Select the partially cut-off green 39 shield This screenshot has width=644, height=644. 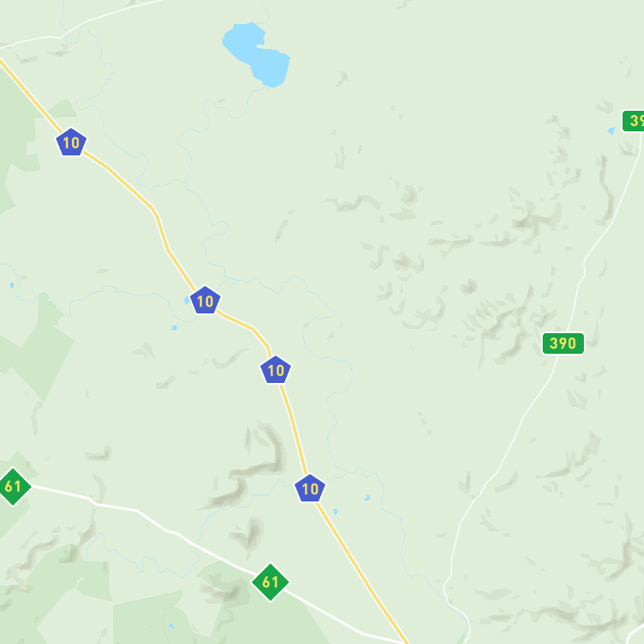(634, 121)
